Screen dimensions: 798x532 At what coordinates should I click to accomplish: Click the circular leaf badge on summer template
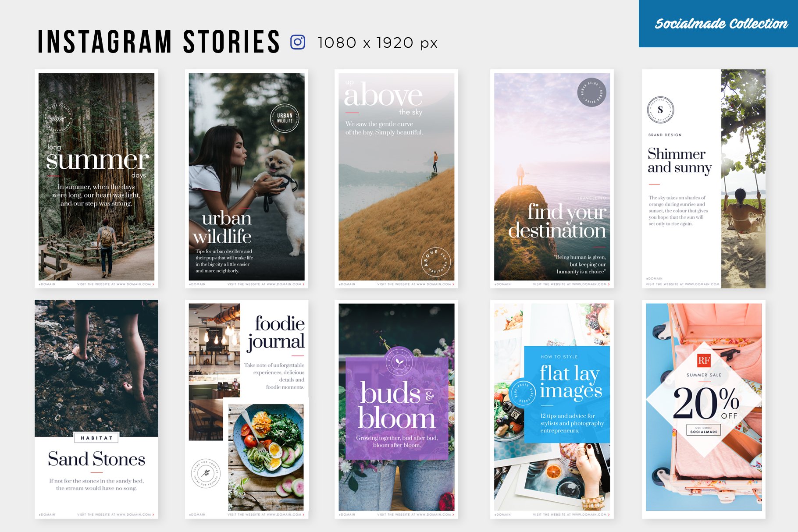tap(58, 118)
